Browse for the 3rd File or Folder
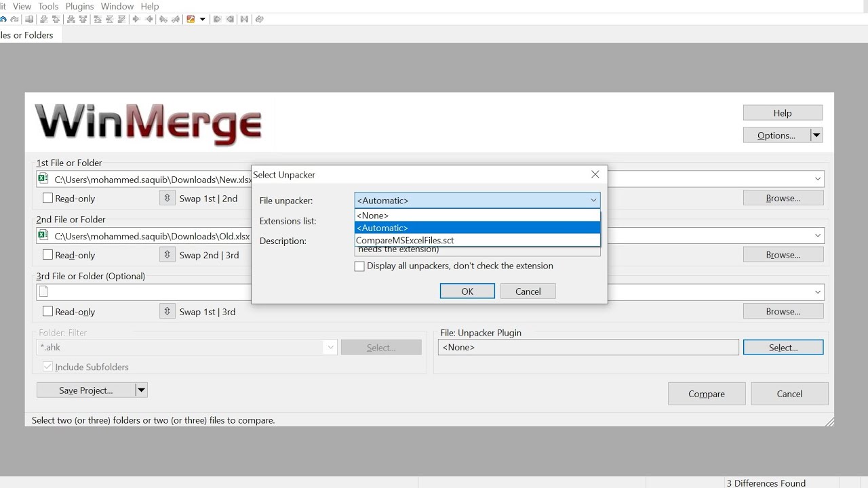 tap(783, 311)
